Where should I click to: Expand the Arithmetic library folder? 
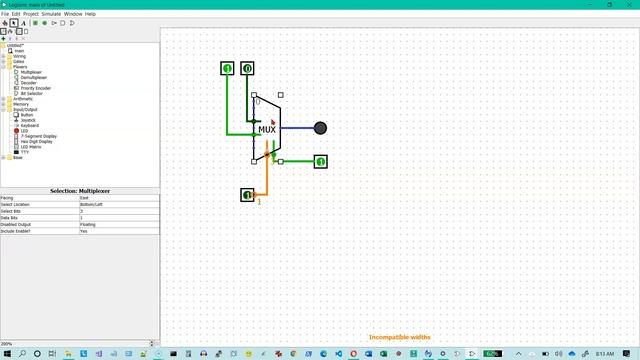(3, 99)
